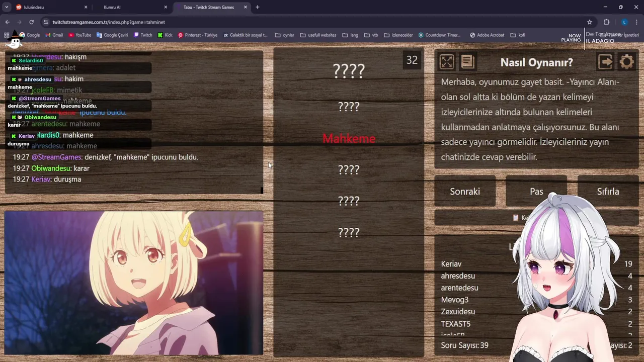Expand the usefull websites bookmark folder

(x=318, y=35)
